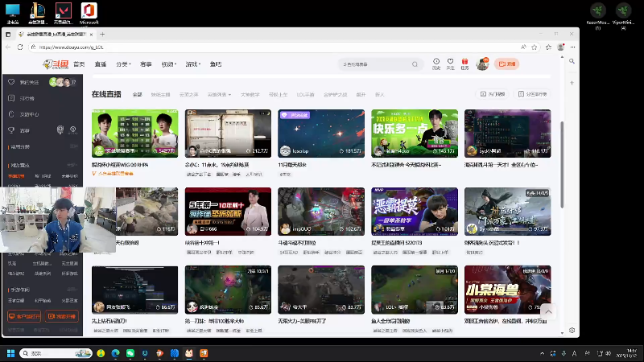Show hidden icons in the system tray
Screen dimensions: 644x362
tap(542, 353)
